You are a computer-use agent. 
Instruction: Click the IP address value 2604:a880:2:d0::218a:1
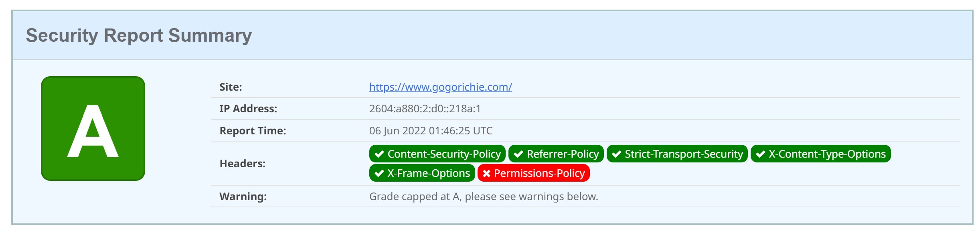pyautogui.click(x=425, y=109)
